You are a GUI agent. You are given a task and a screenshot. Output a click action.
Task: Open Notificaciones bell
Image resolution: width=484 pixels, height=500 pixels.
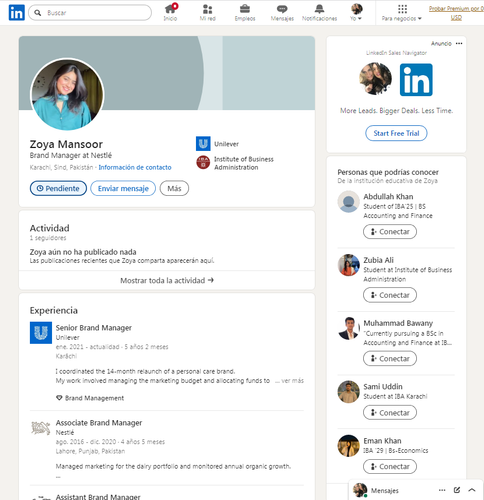(319, 12)
